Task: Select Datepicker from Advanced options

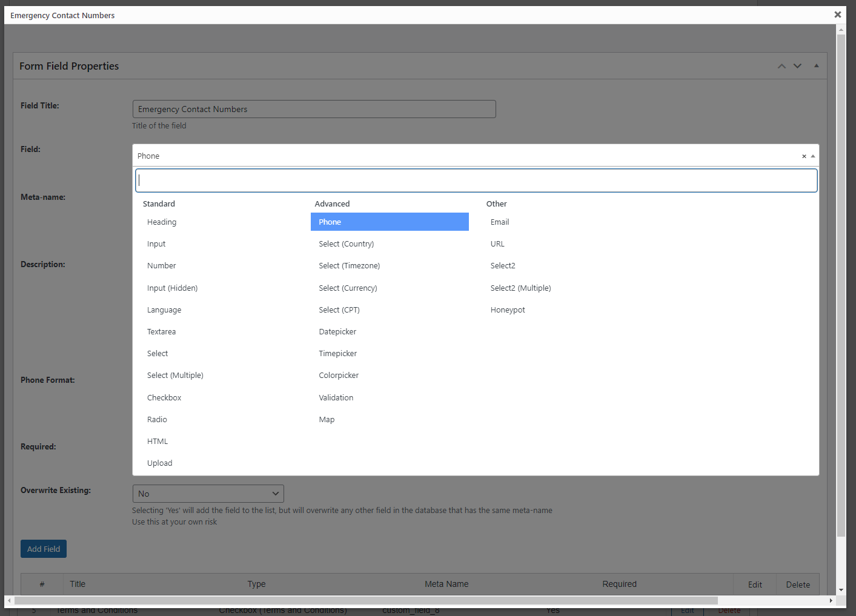Action: 337,332
